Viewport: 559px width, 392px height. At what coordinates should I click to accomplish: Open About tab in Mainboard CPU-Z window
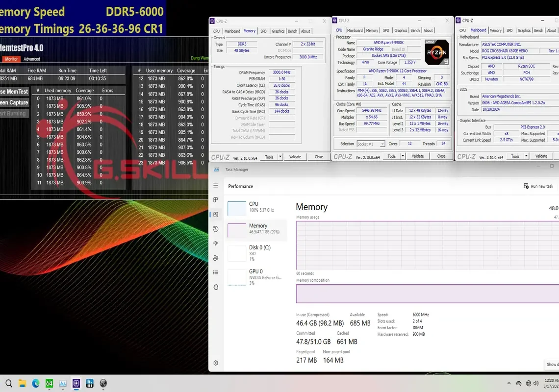coord(552,31)
